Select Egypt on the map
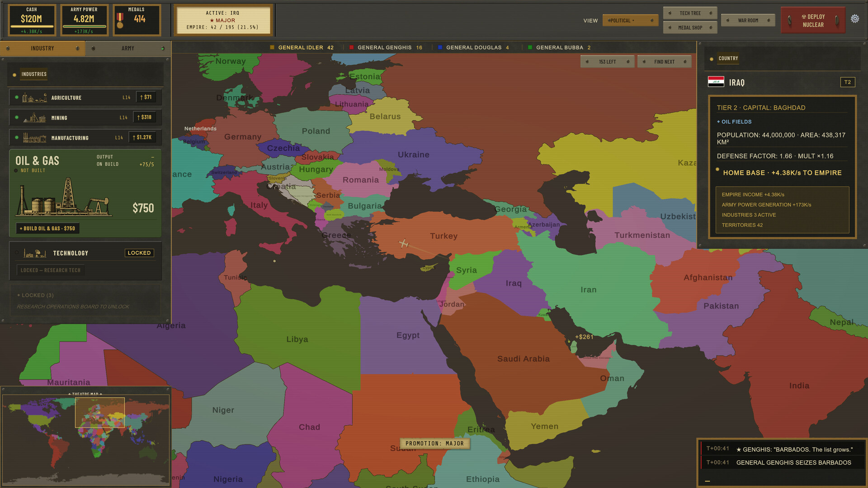Viewport: 868px width, 488px height. click(x=408, y=335)
